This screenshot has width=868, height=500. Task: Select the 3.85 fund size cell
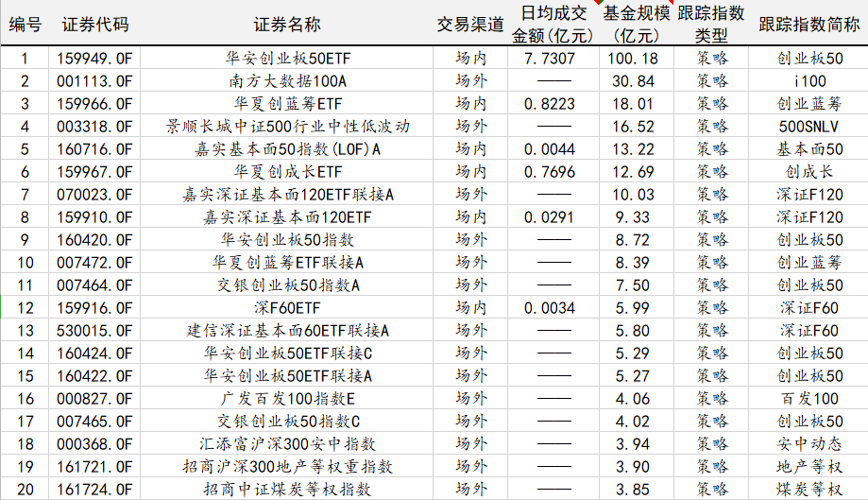click(637, 490)
